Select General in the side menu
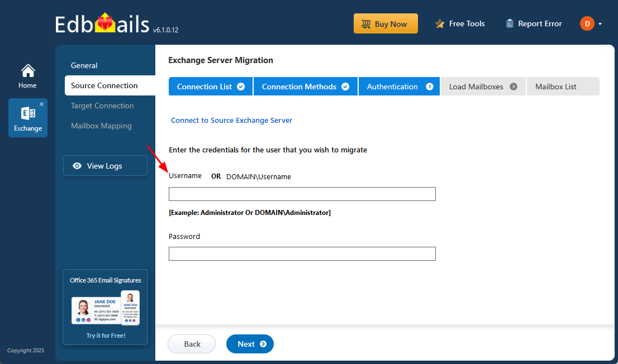Screen dimensions: 618x364 coord(84,65)
